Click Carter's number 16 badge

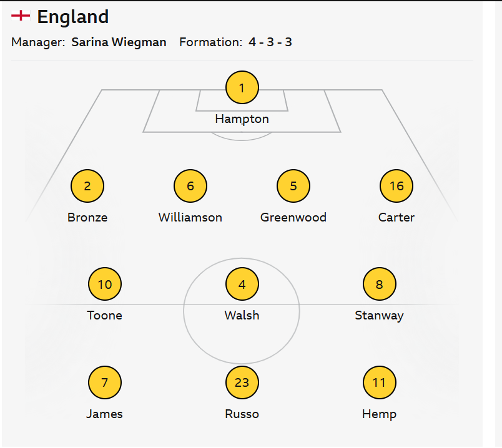click(x=396, y=186)
